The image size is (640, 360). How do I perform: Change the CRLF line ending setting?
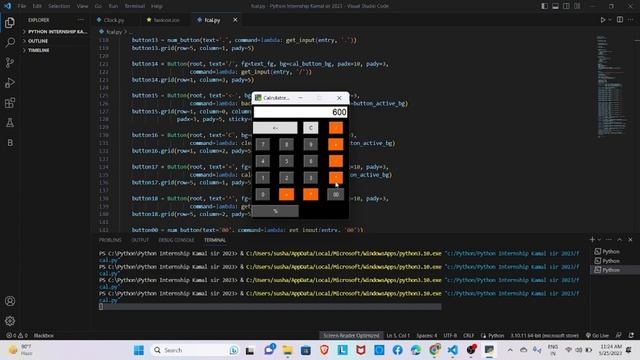[469, 336]
